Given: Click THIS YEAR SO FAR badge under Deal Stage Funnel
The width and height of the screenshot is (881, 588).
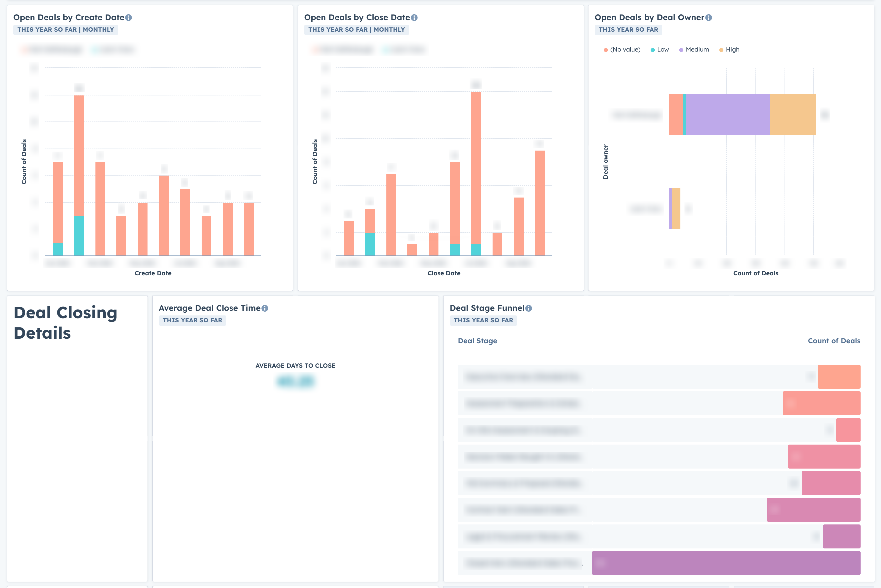Looking at the screenshot, I should [483, 320].
